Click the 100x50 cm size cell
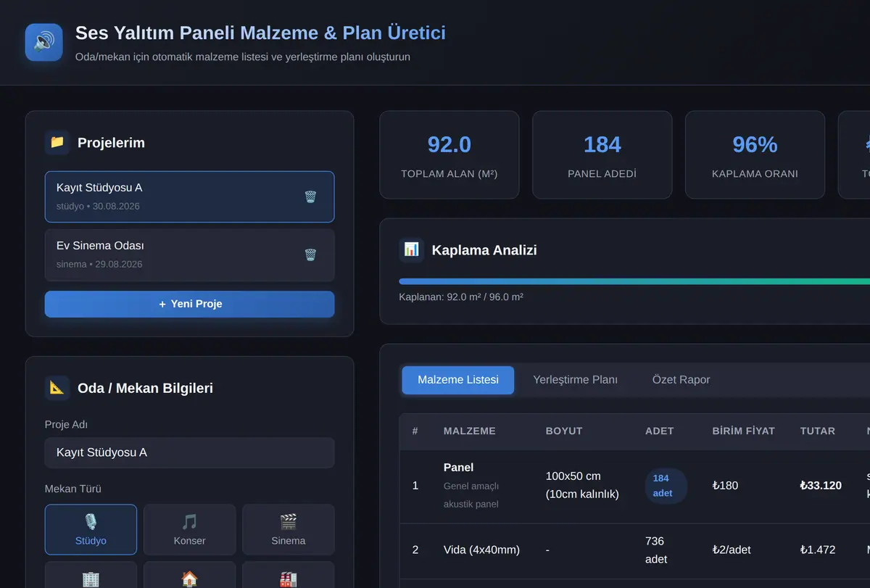The height and width of the screenshot is (588, 870). tap(582, 485)
